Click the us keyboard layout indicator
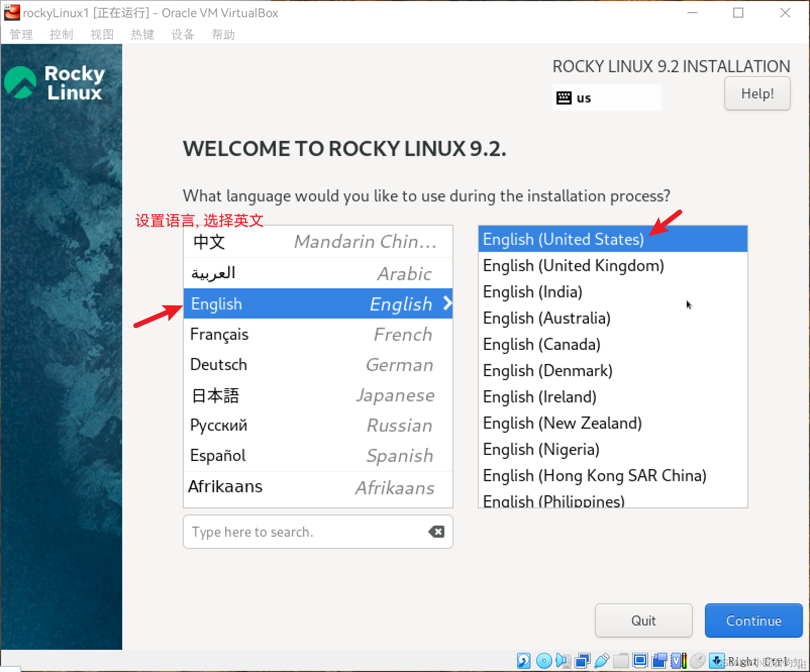 coord(607,98)
